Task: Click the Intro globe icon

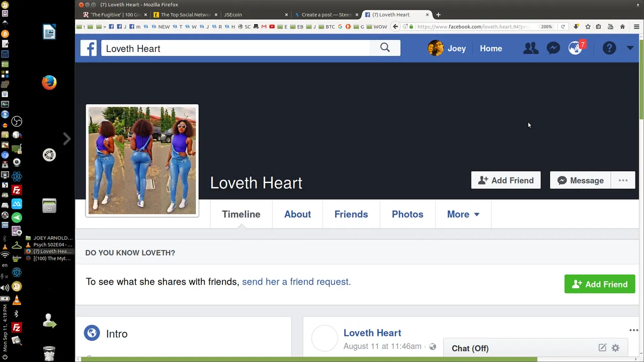Action: [92, 333]
